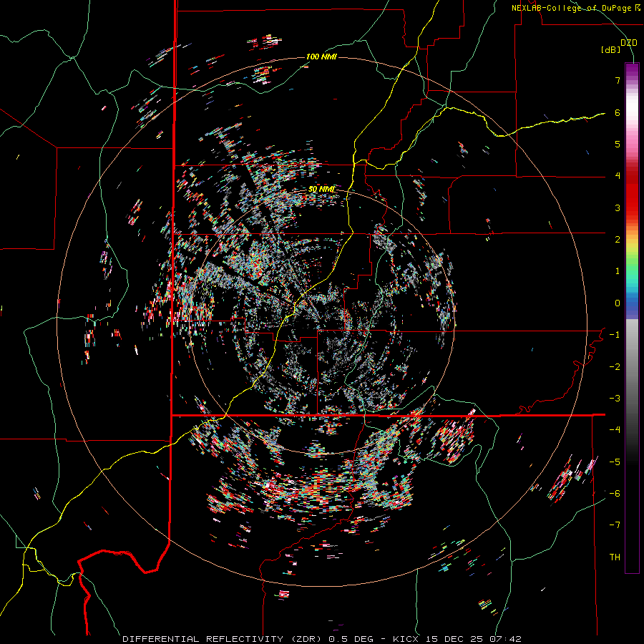Click the 5 value on the legend

click(x=618, y=144)
